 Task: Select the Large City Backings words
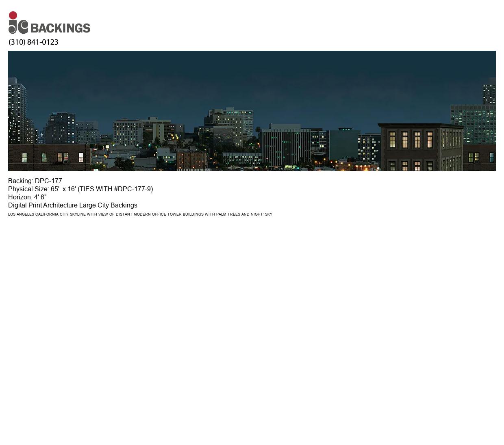(x=108, y=205)
